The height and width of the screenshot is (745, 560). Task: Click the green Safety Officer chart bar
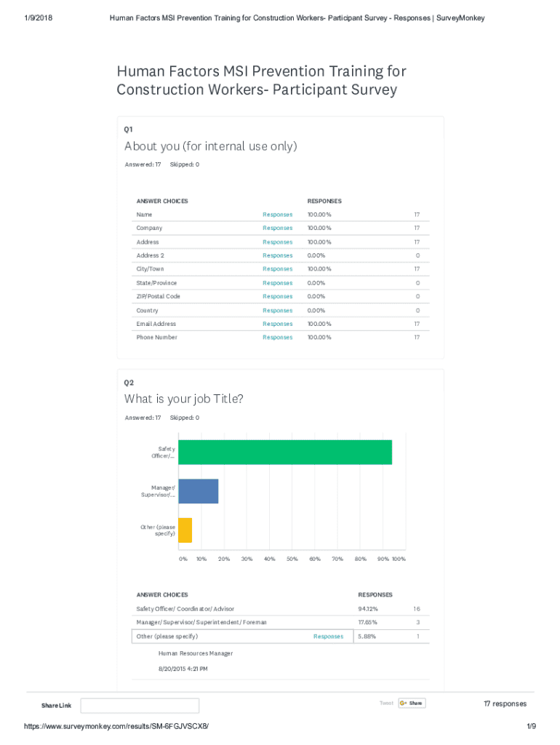pyautogui.click(x=285, y=453)
